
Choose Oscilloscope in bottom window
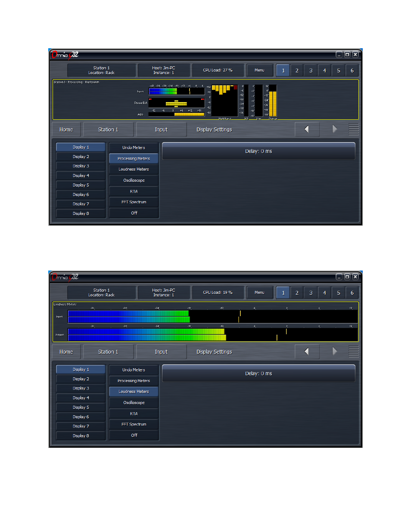[134, 403]
